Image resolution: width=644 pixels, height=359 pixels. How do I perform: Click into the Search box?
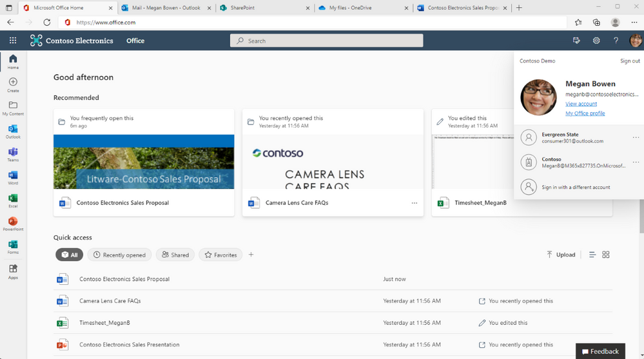pyautogui.click(x=327, y=41)
